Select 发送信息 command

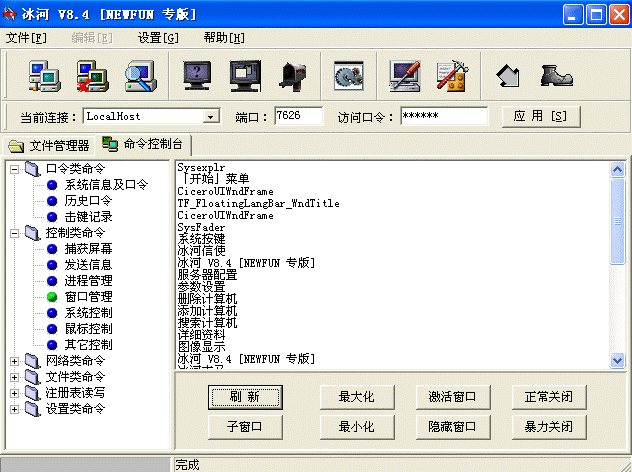point(88,265)
